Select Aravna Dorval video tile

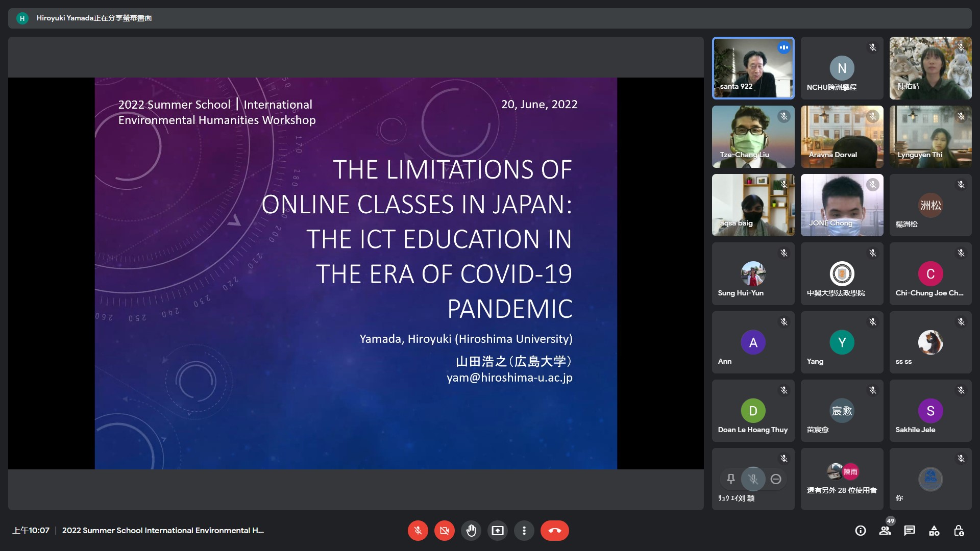[x=842, y=137]
